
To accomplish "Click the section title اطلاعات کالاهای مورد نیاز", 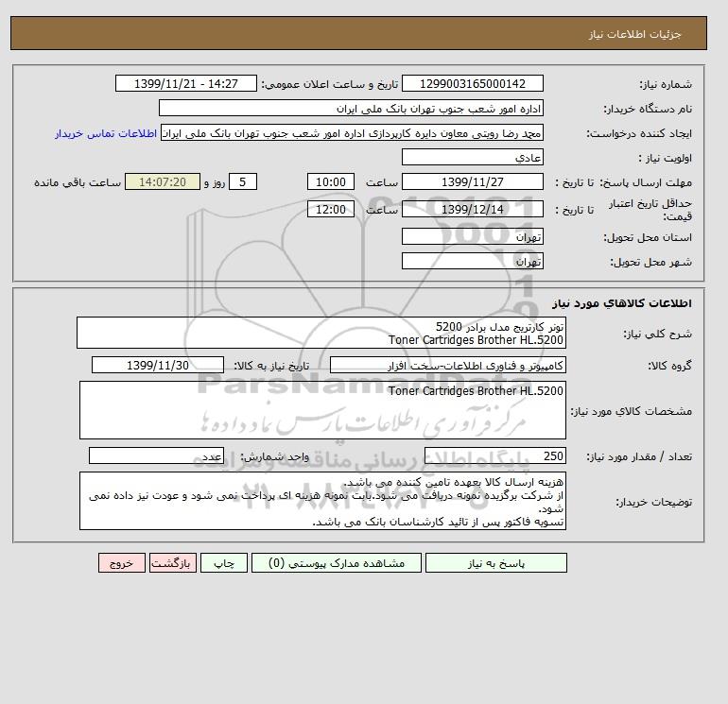I will [x=622, y=303].
